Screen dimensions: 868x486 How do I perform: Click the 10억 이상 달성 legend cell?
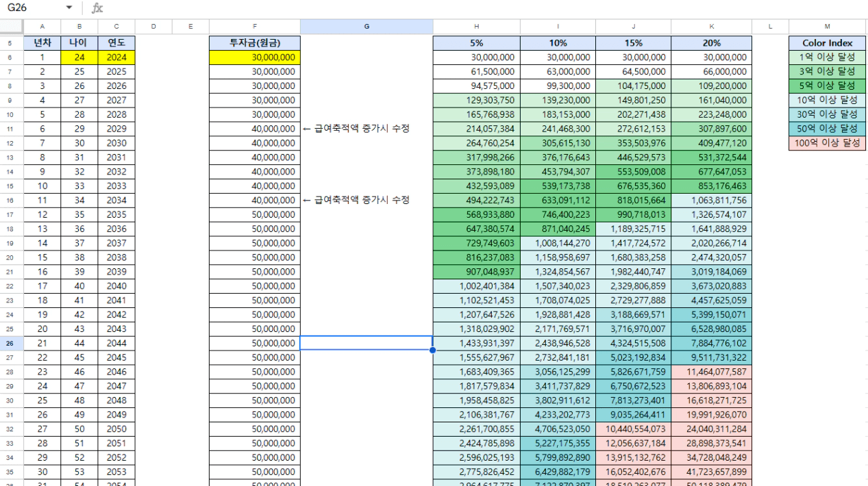[x=827, y=101]
